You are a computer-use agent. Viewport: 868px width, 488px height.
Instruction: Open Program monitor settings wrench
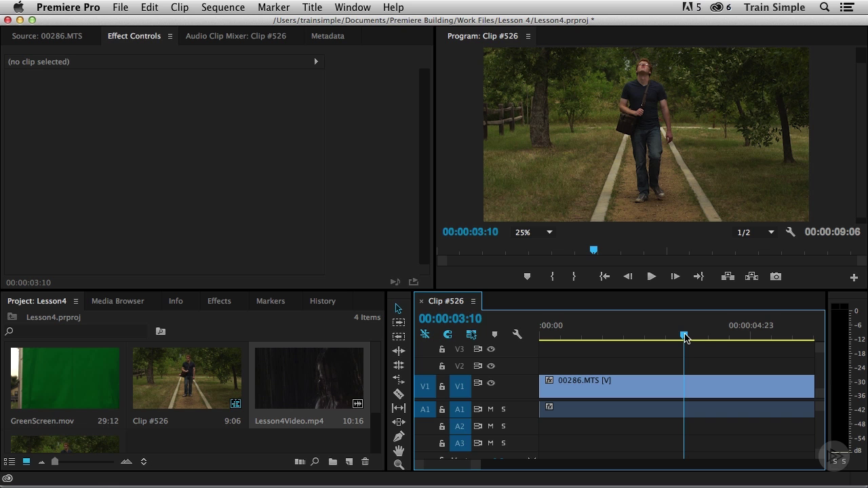(x=790, y=232)
